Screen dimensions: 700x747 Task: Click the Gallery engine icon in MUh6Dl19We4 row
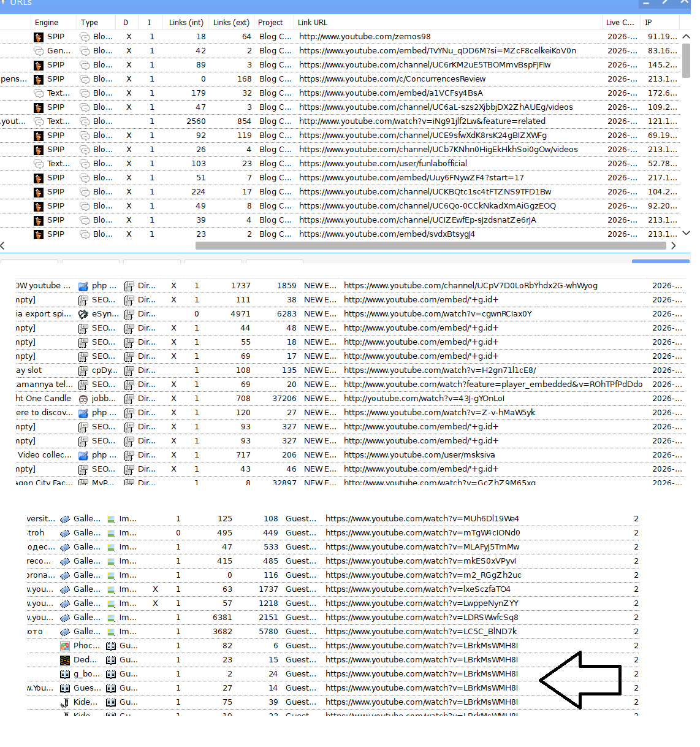(x=65, y=519)
